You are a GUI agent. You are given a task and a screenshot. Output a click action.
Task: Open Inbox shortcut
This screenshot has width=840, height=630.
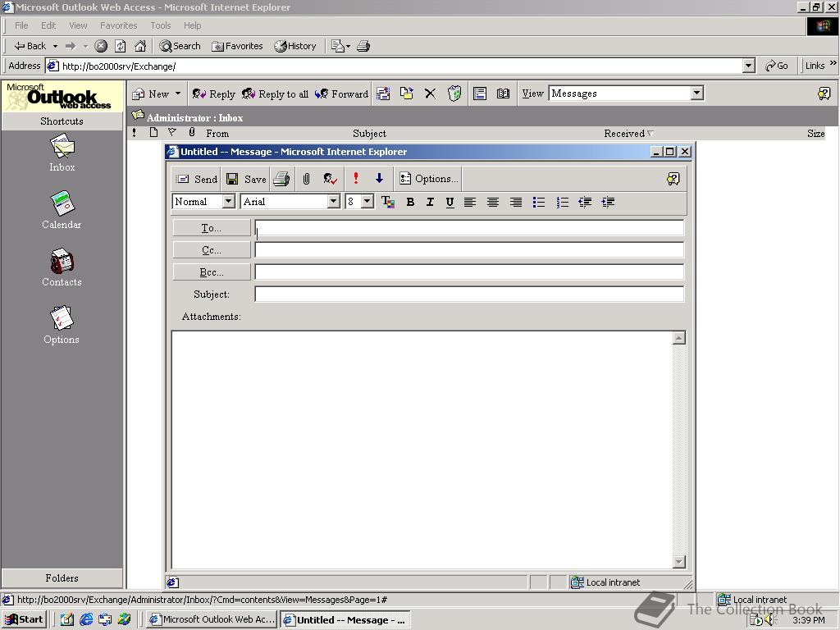[x=62, y=153]
